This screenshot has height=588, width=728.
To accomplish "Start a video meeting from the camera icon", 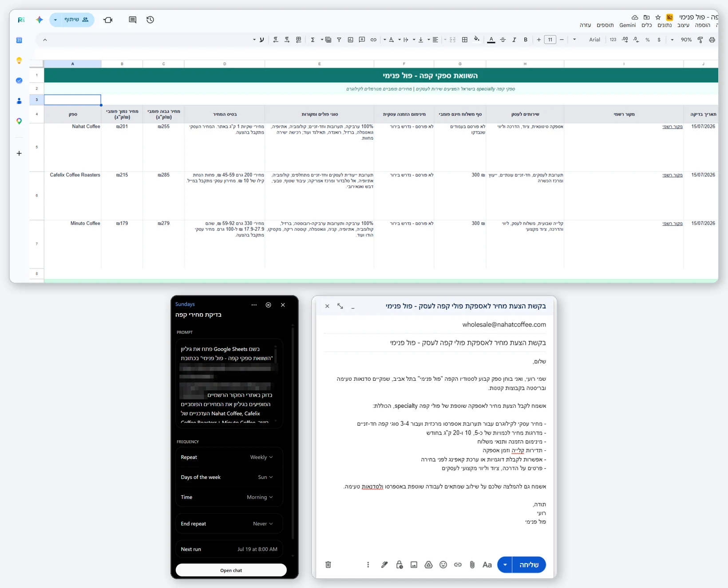I will 108,20.
